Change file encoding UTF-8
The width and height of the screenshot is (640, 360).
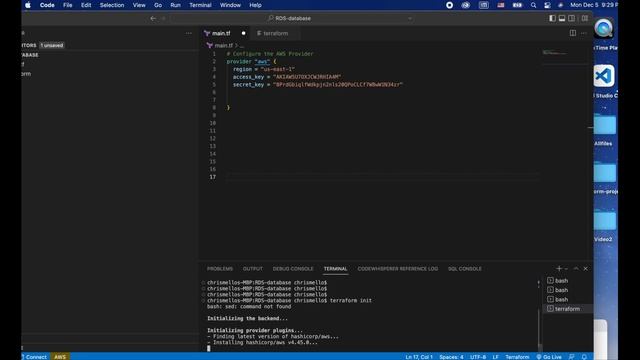tap(478, 357)
